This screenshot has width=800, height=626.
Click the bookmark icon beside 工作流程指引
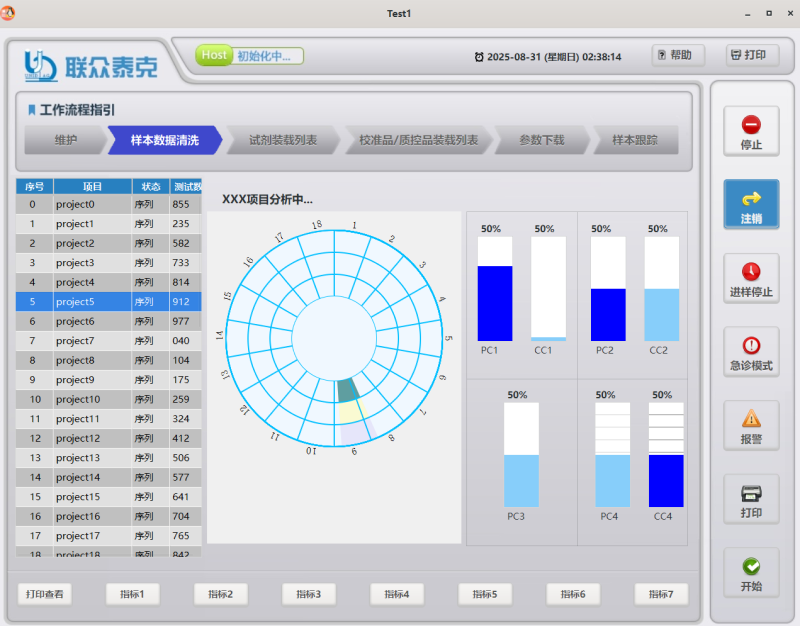coord(32,110)
